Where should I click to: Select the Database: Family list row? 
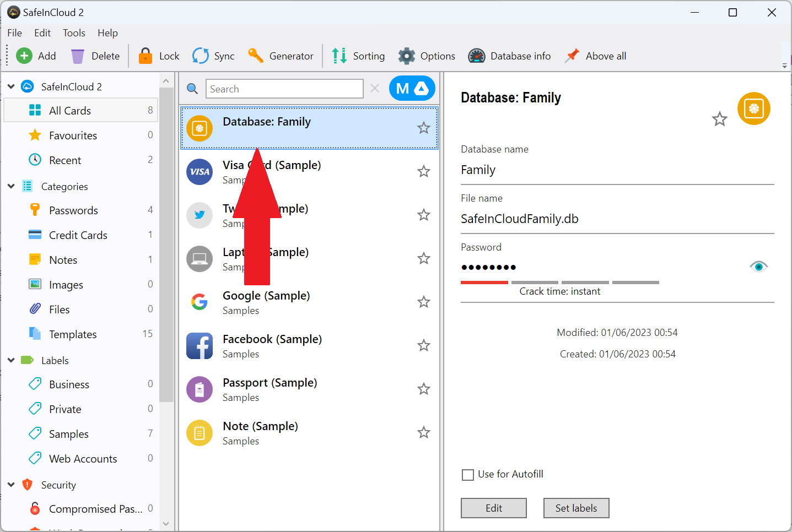click(x=309, y=128)
